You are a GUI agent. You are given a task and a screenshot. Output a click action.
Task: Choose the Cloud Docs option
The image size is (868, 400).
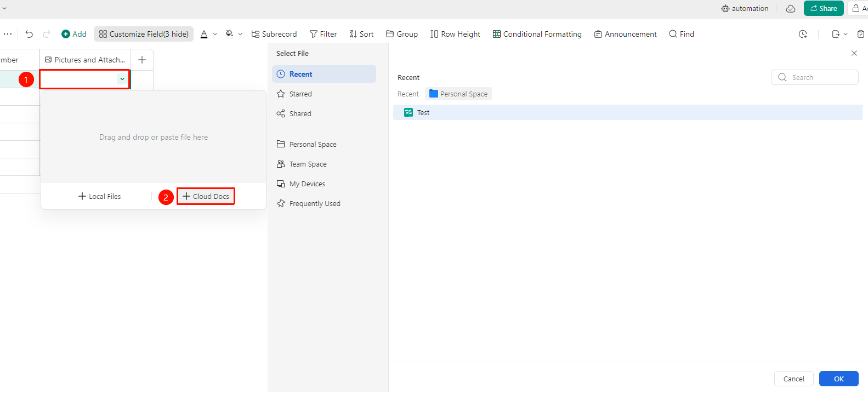[206, 196]
